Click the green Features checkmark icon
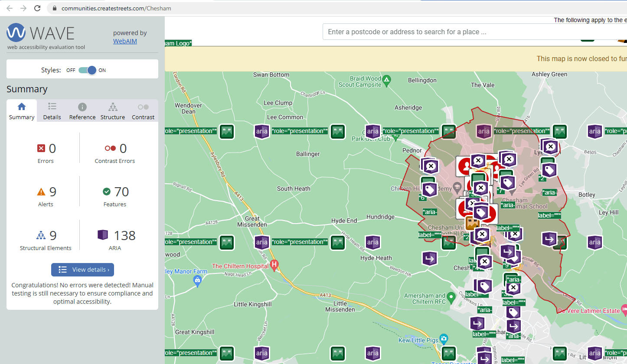This screenshot has width=627, height=364. (x=107, y=192)
